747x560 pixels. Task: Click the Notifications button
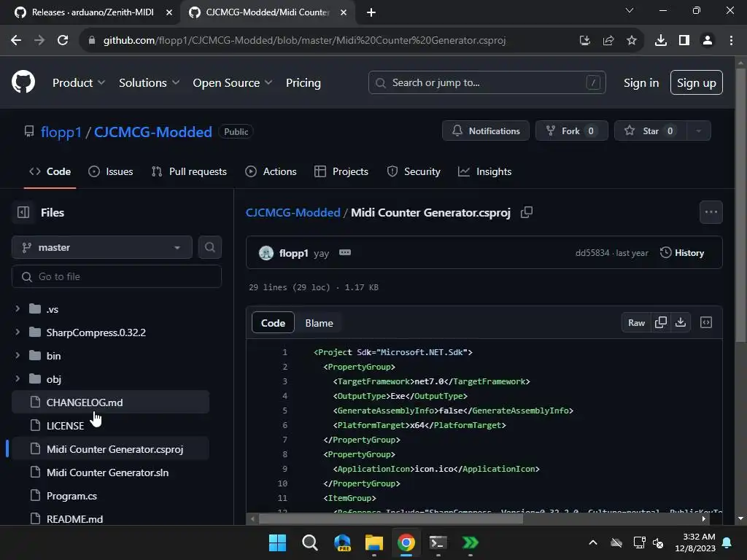tap(485, 131)
